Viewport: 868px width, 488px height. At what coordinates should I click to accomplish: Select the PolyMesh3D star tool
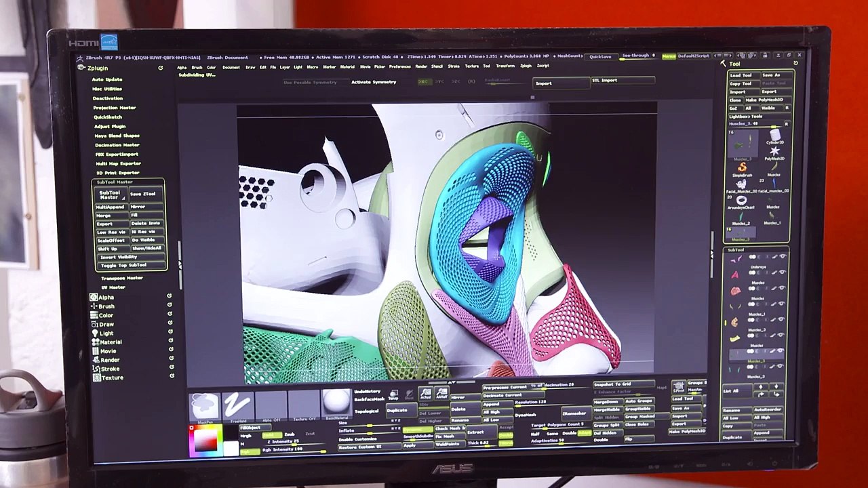tap(774, 152)
